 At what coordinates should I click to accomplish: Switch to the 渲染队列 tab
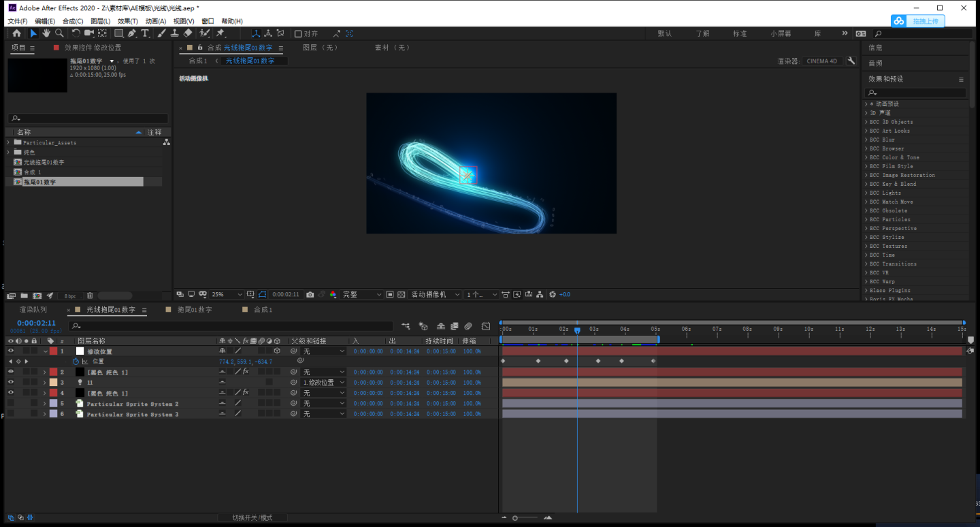(x=33, y=310)
